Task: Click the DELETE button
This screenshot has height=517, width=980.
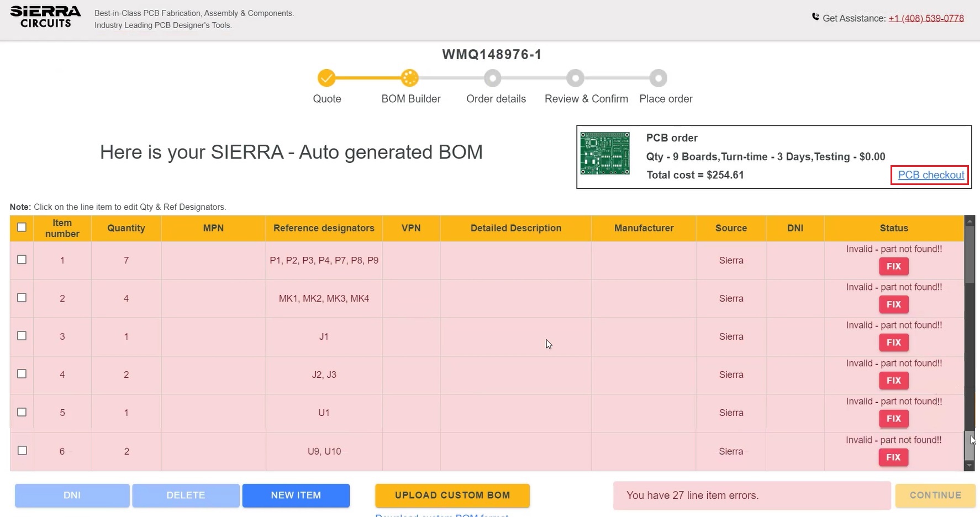Action: click(x=186, y=495)
